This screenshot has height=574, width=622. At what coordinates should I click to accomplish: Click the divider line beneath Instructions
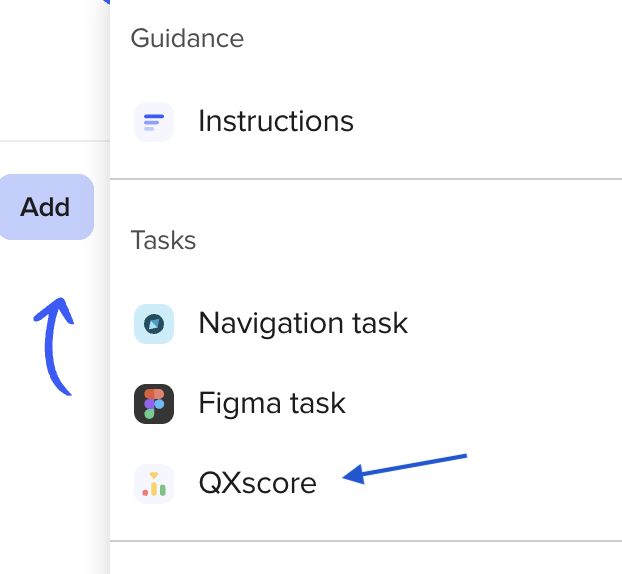(366, 179)
